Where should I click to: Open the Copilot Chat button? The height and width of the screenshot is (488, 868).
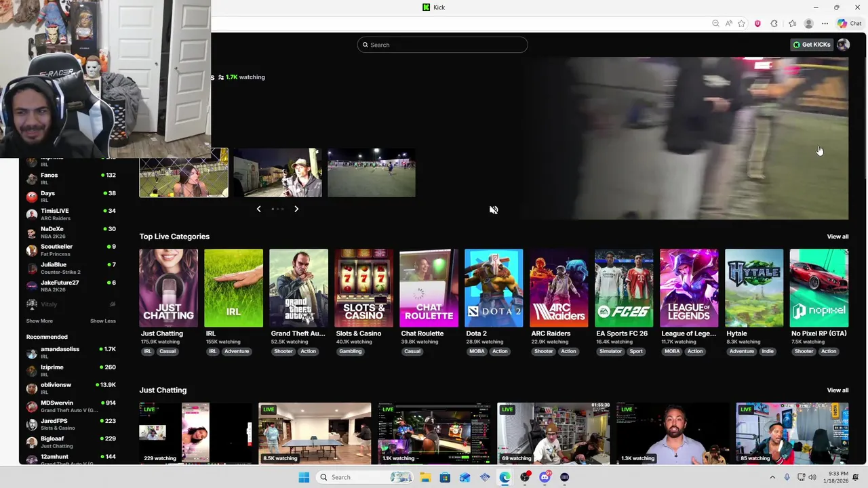point(849,24)
